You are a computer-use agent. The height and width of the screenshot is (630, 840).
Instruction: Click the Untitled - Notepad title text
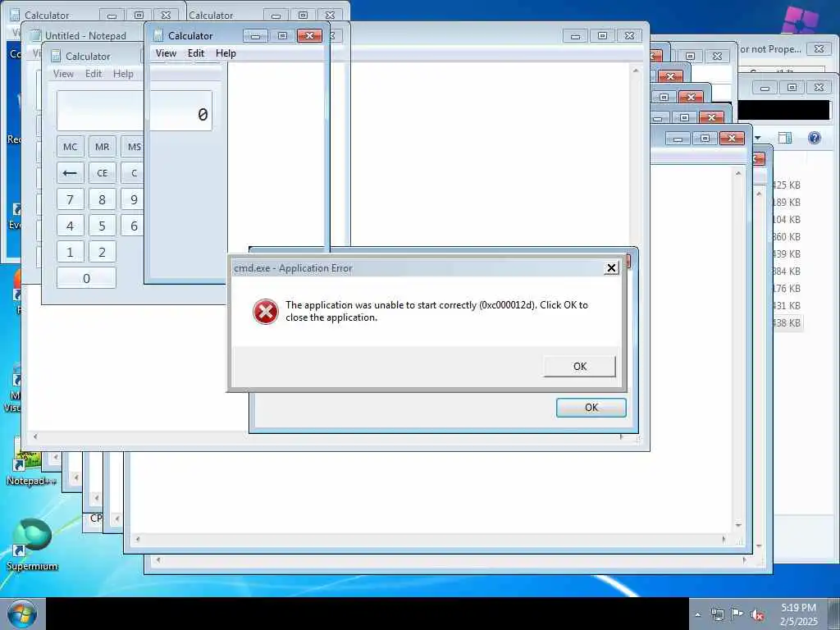coord(85,36)
